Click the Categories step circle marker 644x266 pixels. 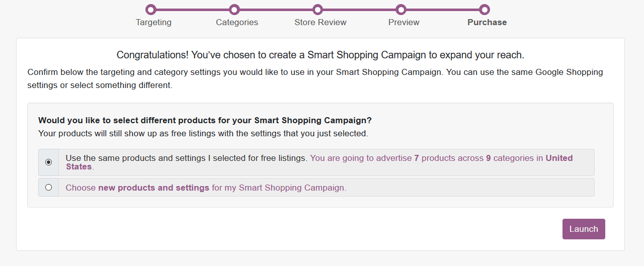[234, 10]
